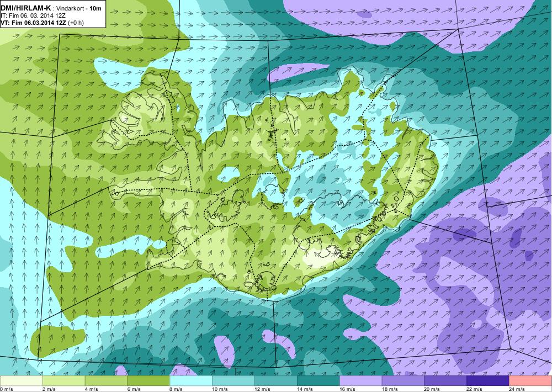Viewport: 552px width, 392px height.
Task: Pick the light green 4–6 m/s legend swatch
Action: click(107, 381)
